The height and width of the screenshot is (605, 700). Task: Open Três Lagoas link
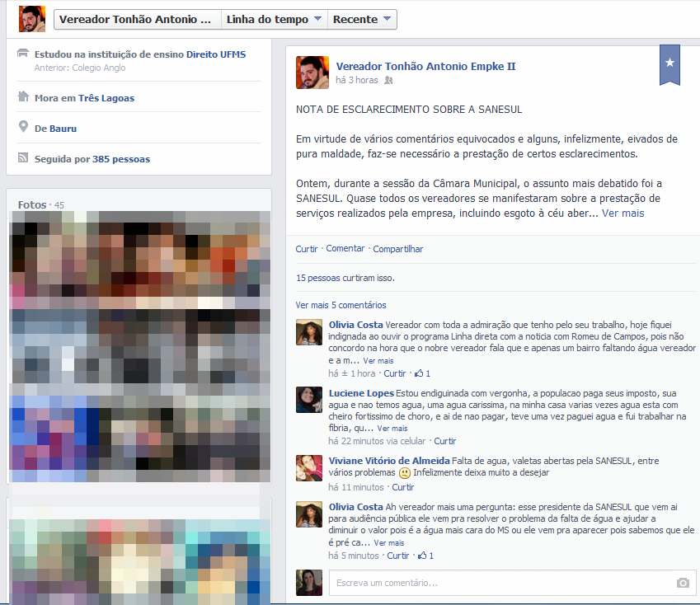coord(106,98)
